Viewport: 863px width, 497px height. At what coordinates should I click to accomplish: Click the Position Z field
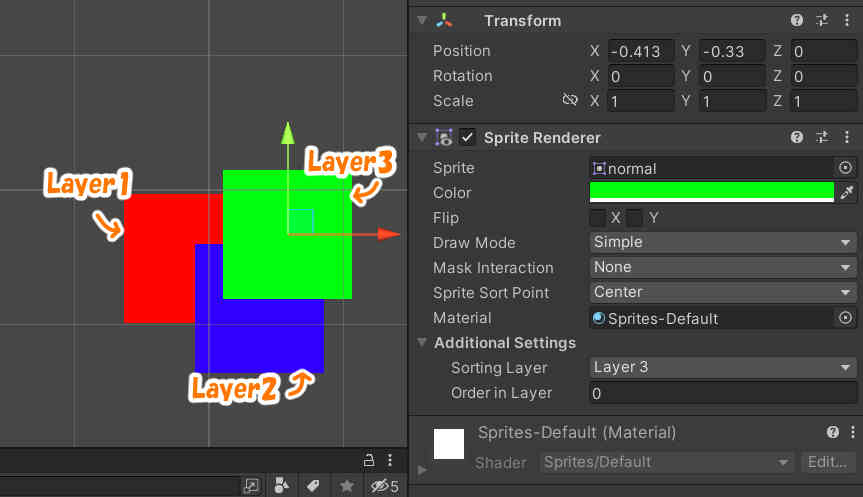point(823,51)
